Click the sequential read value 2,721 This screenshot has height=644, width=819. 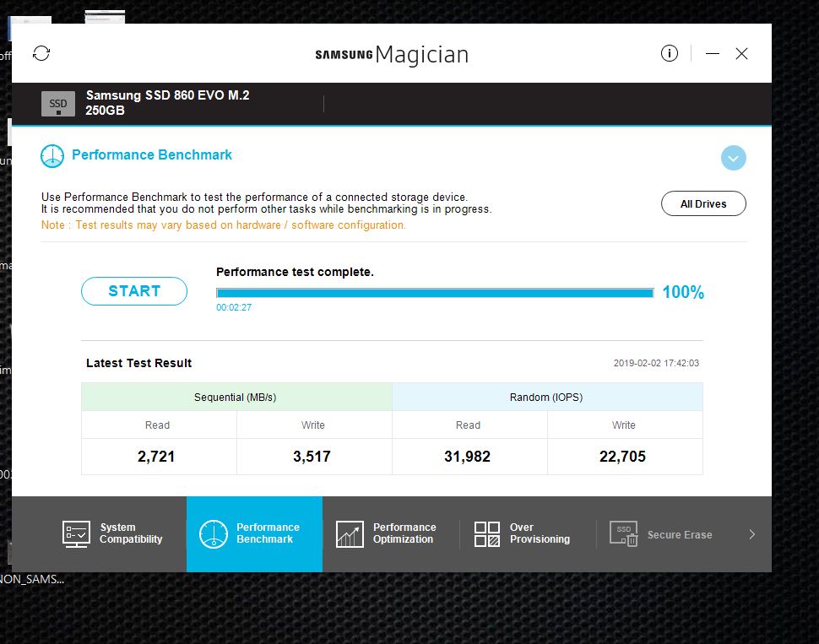point(156,457)
